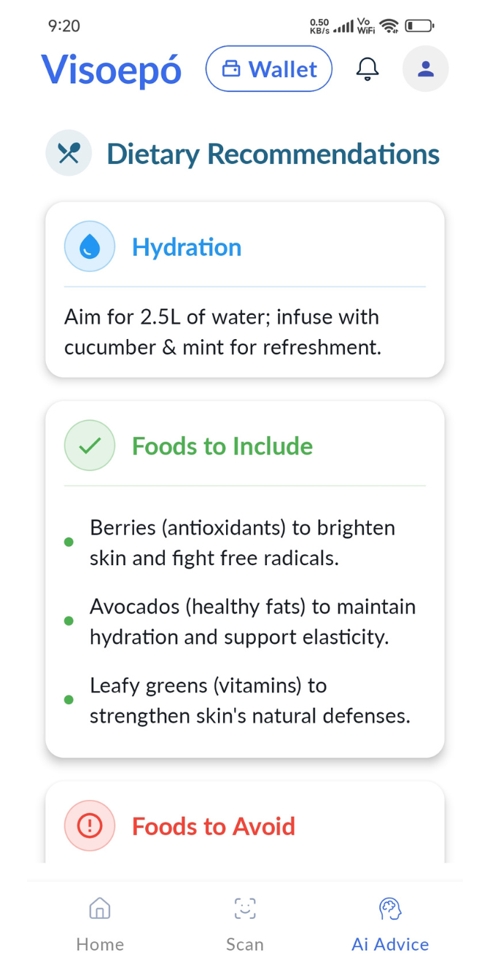This screenshot has height=980, width=490.
Task: Tap the WiFi signal status icon
Action: [x=389, y=26]
